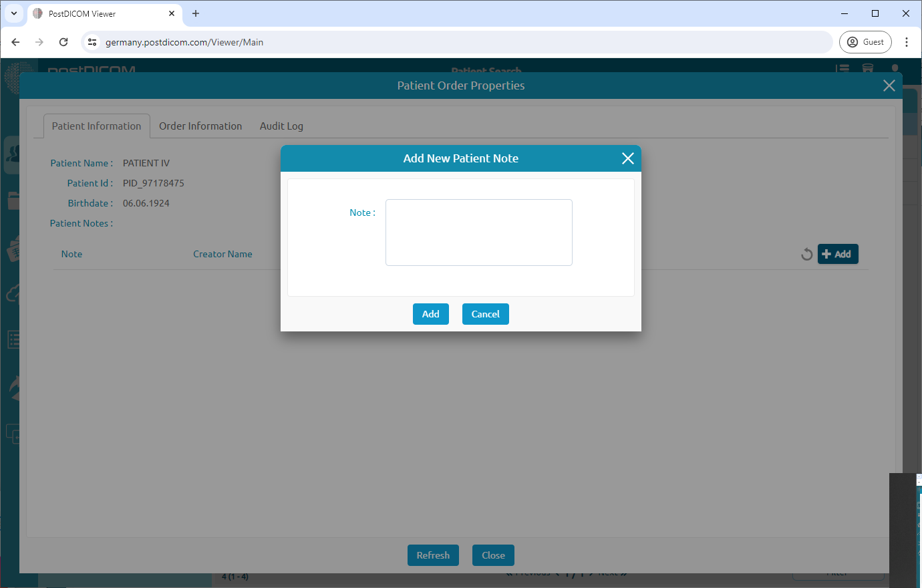Open the user profile icon near top right

tap(895, 68)
